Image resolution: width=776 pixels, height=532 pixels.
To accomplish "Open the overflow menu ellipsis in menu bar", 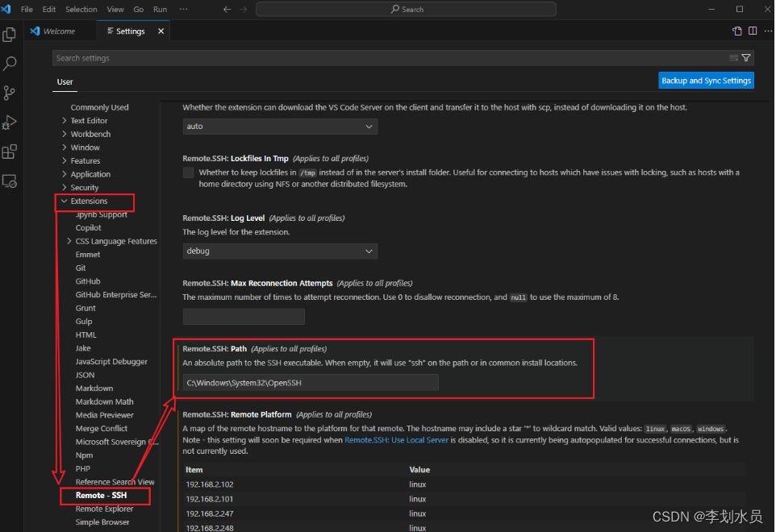I will (x=184, y=9).
